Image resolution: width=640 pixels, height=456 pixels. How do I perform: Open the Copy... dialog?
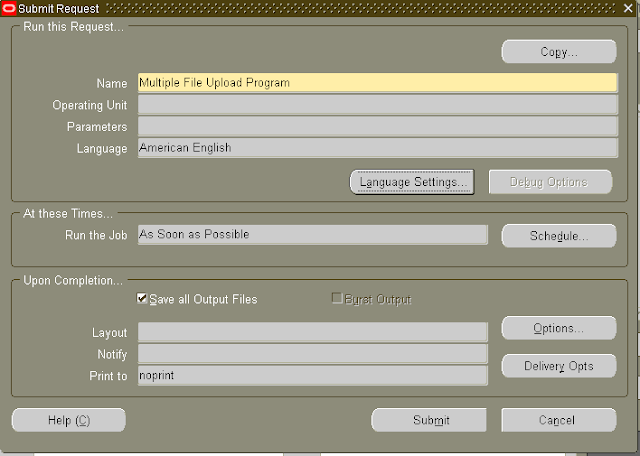tap(559, 52)
